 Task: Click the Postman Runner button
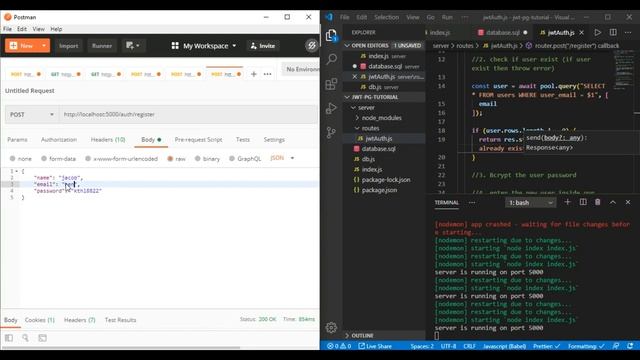tap(102, 46)
